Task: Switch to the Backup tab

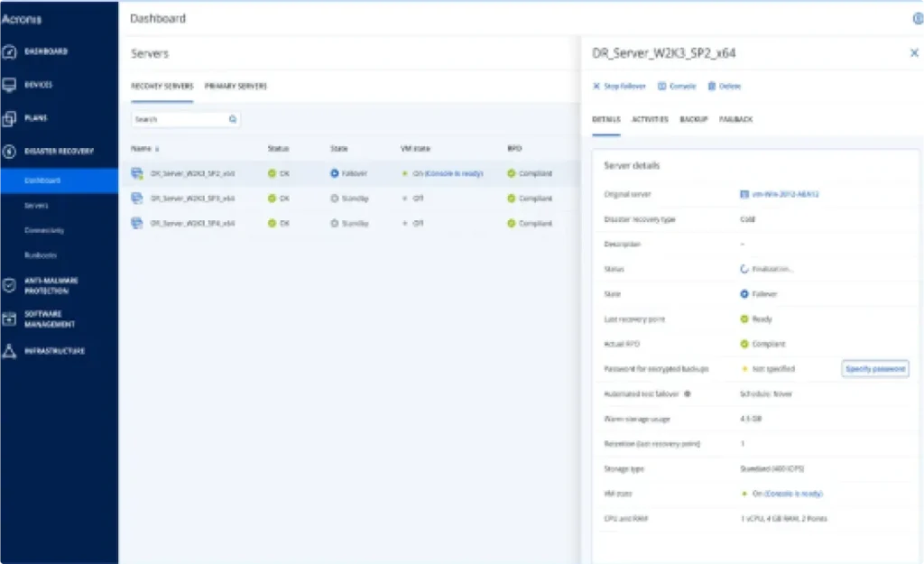Action: 694,119
